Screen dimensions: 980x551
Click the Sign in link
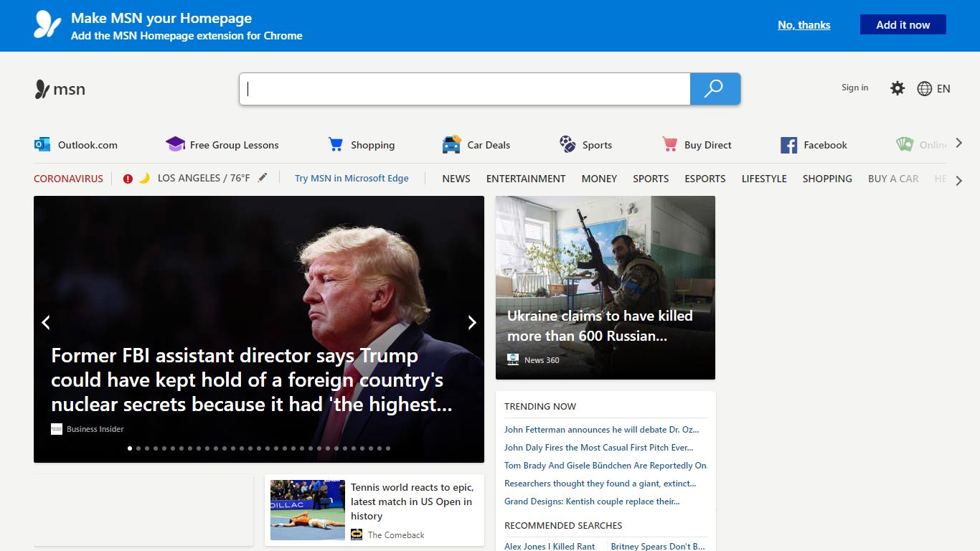click(854, 88)
